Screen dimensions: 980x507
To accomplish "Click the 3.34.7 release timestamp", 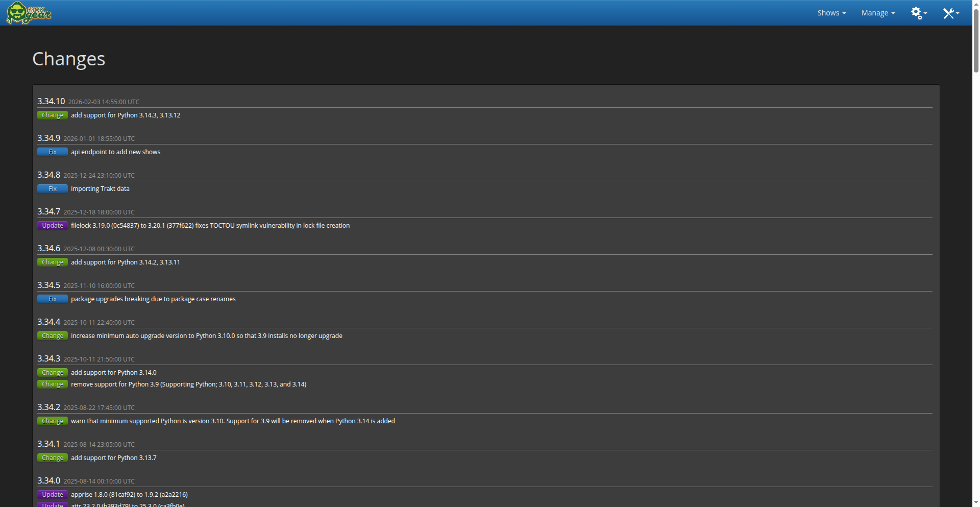I will pyautogui.click(x=99, y=212).
